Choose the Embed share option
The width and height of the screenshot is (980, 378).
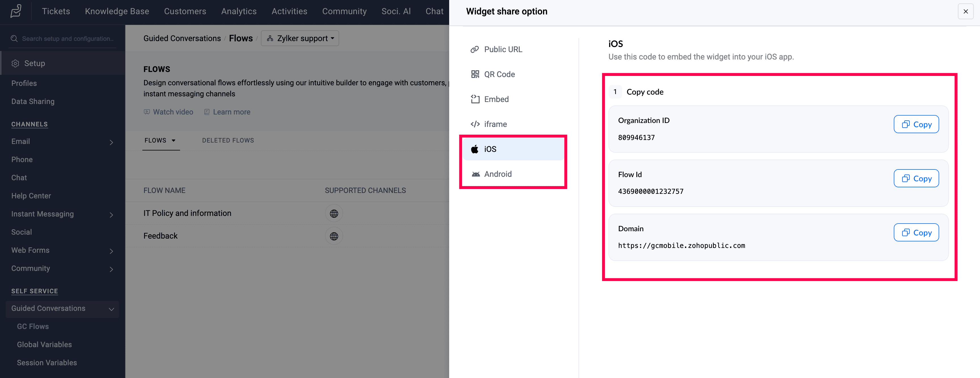tap(496, 99)
